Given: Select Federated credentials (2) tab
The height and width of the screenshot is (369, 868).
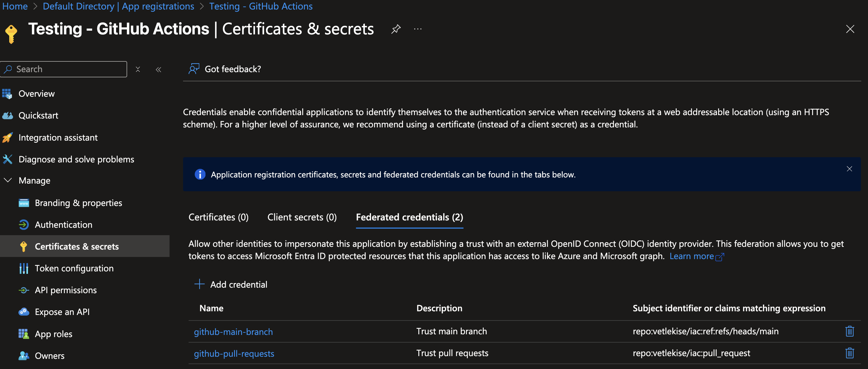Looking at the screenshot, I should (409, 217).
